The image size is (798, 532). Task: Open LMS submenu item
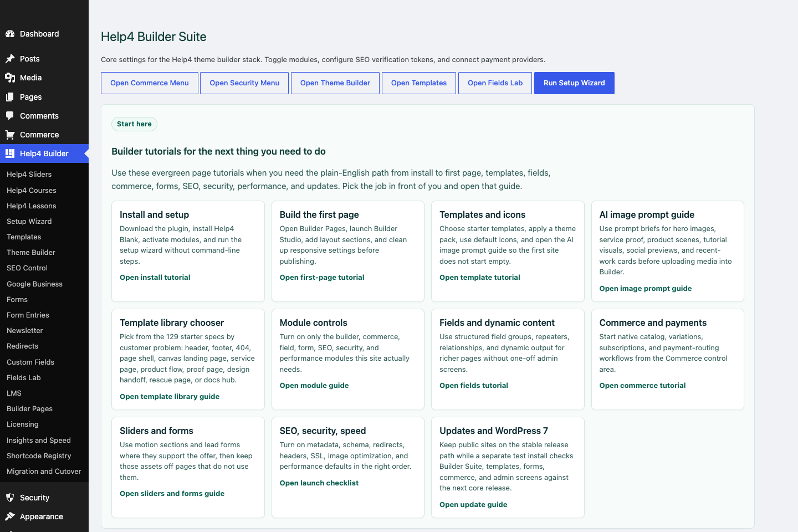[x=14, y=393]
